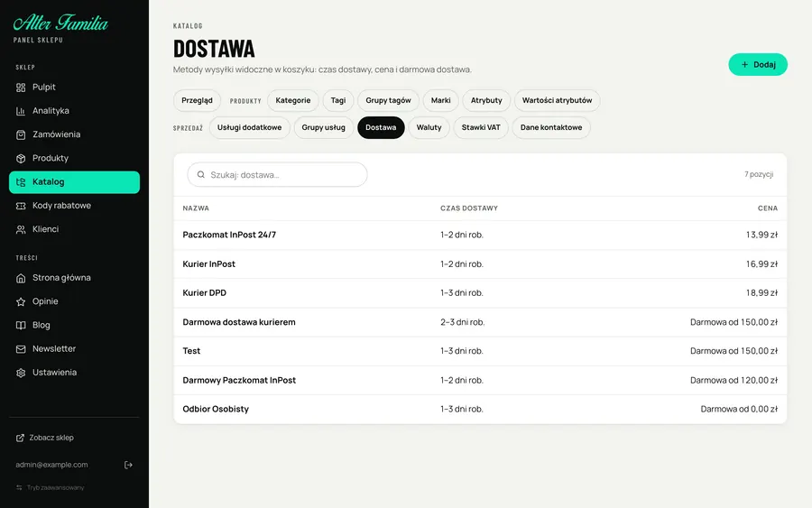This screenshot has height=508, width=812.
Task: Click the Produkty box icon
Action: pos(21,159)
